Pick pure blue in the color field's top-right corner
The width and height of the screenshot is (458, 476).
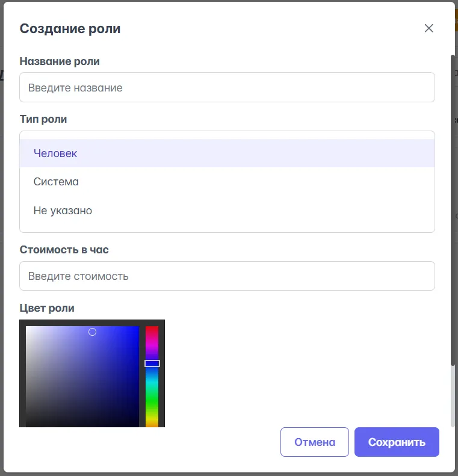(x=138, y=328)
